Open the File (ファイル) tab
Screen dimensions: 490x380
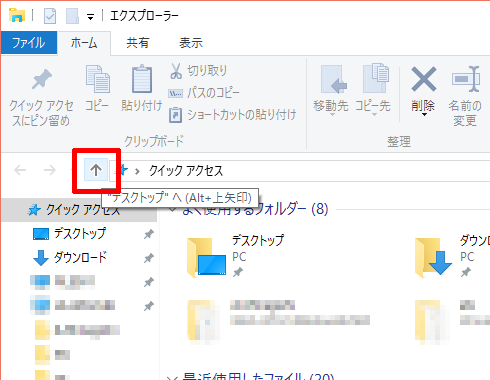tap(29, 43)
